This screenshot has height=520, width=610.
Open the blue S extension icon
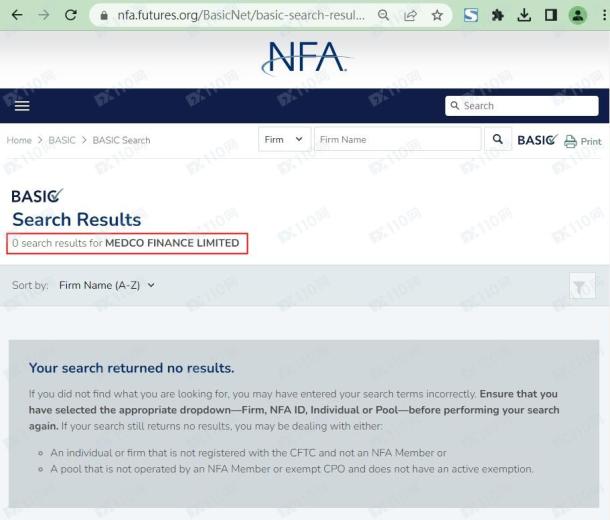[x=471, y=15]
